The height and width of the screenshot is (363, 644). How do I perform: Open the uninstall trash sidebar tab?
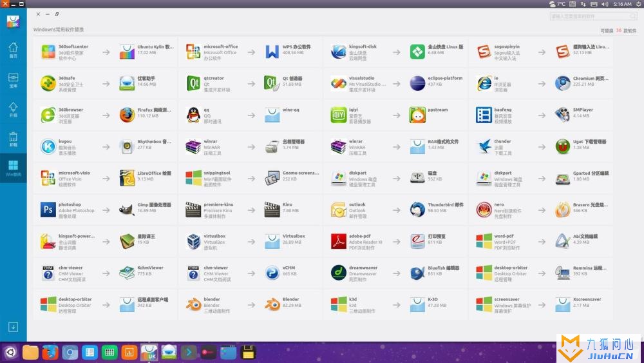coord(13,139)
